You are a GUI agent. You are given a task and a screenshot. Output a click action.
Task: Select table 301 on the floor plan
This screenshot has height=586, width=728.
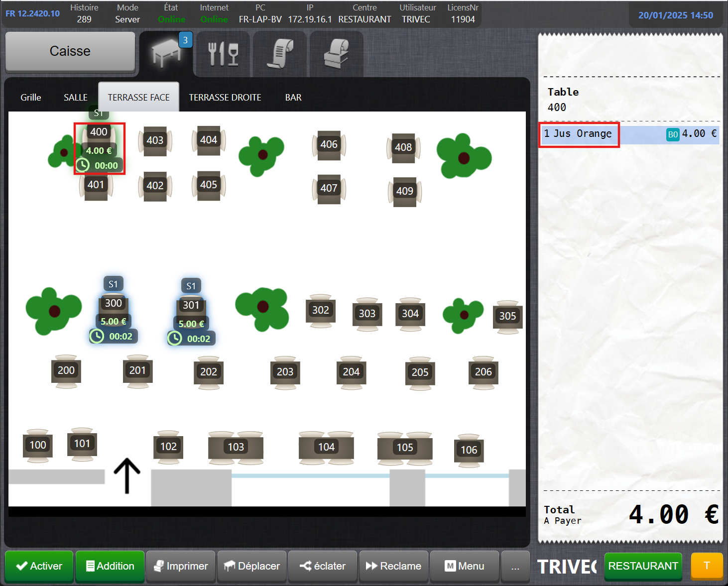coord(191,305)
